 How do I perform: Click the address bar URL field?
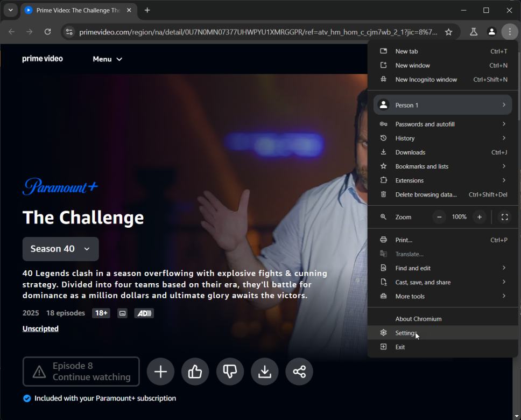[258, 32]
